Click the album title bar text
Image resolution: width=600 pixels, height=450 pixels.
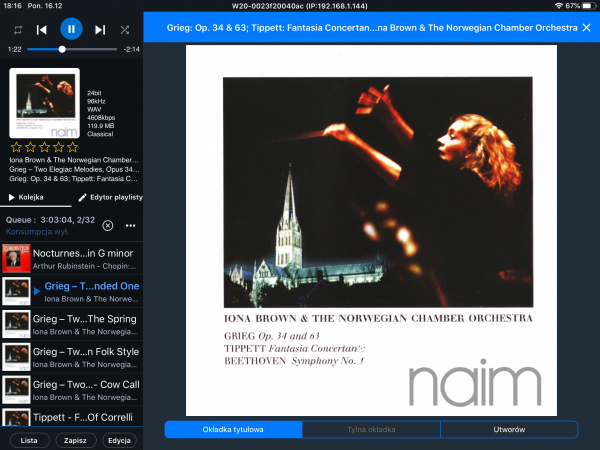pyautogui.click(x=372, y=28)
